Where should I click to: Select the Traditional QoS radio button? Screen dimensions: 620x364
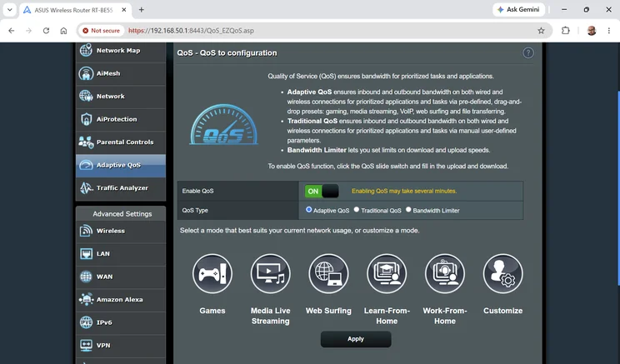pos(357,210)
